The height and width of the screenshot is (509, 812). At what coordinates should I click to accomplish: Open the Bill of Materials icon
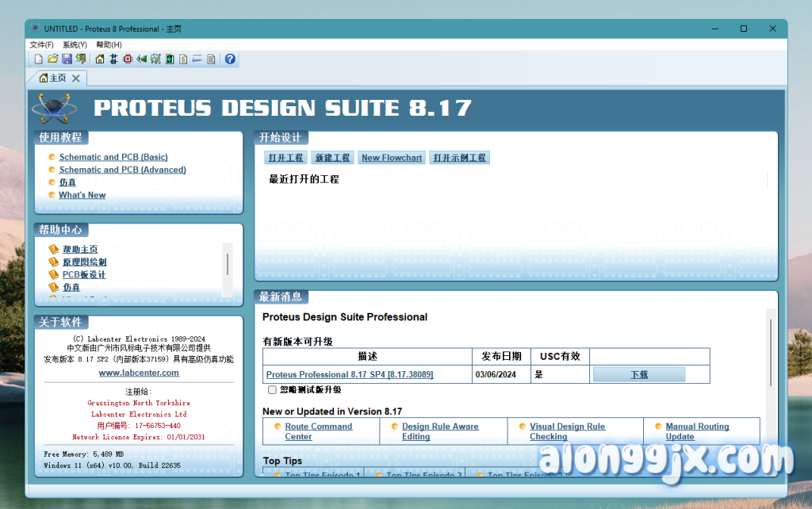(183, 59)
